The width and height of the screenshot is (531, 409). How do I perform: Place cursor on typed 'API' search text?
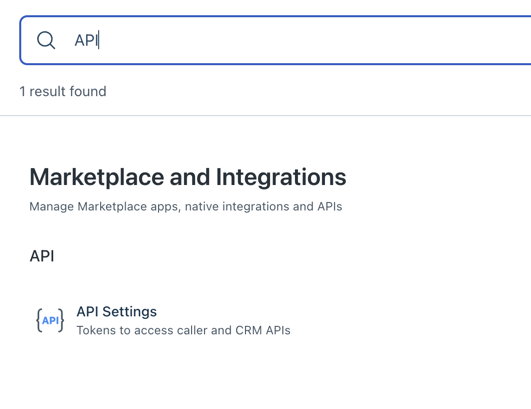(86, 40)
